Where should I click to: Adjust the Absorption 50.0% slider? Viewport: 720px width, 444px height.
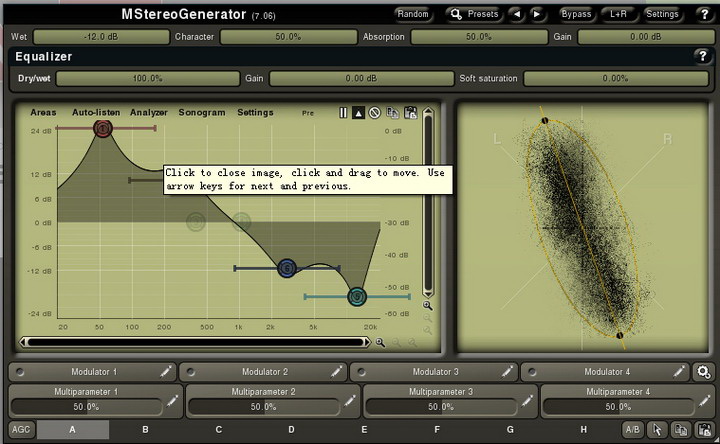[479, 37]
